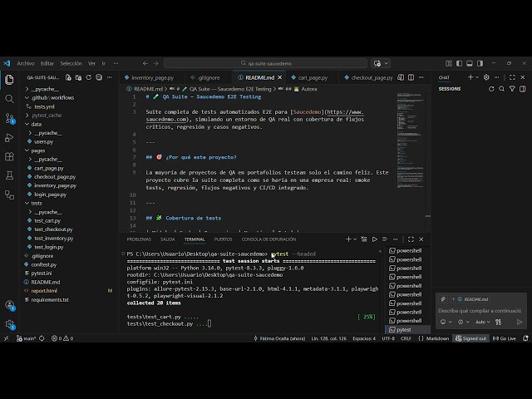
Task: Open Source Control view in activity bar
Action: pyautogui.click(x=9, y=118)
